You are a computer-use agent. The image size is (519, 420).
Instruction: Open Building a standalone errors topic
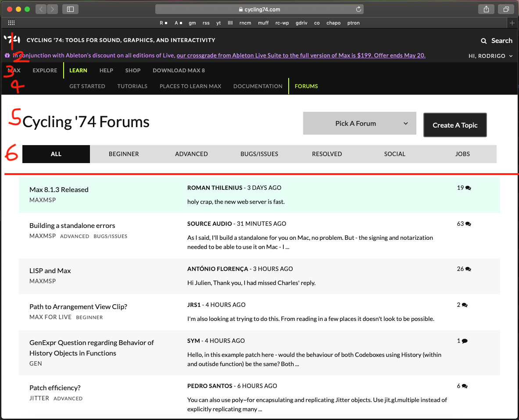pyautogui.click(x=72, y=226)
